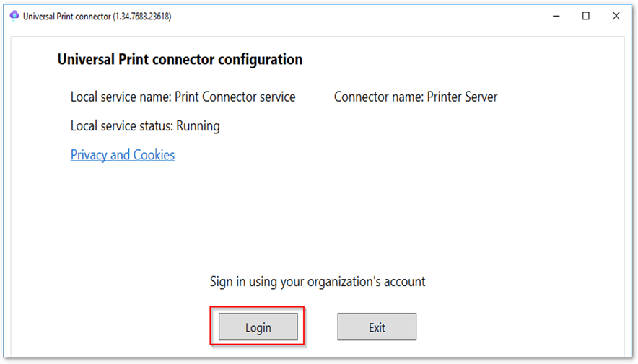The image size is (638, 364).
Task: Click the word Cookies in the privacy link
Action: tap(154, 155)
